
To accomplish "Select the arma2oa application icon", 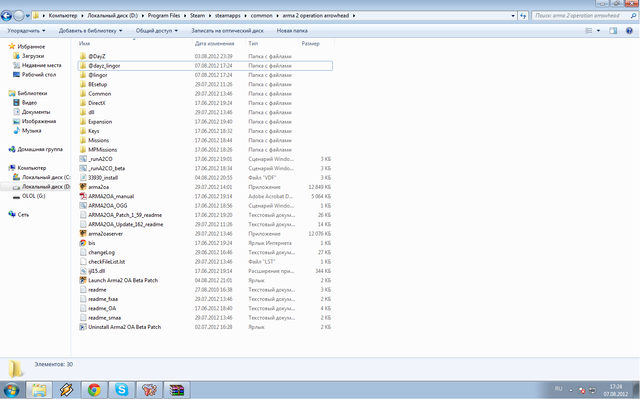I will [x=83, y=187].
